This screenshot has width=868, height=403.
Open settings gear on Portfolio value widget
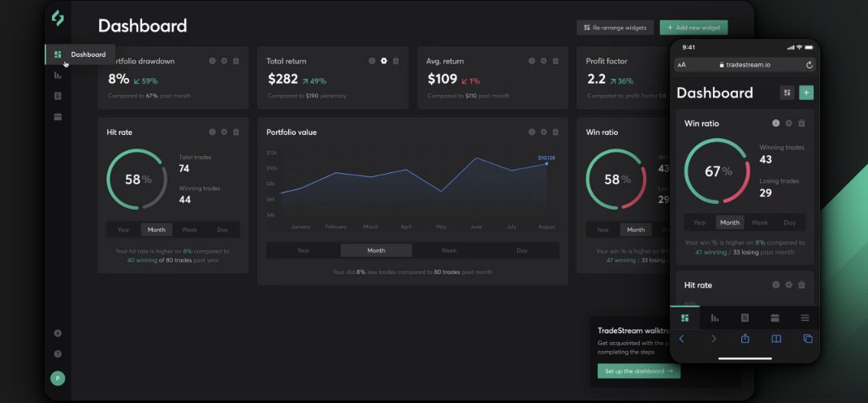pyautogui.click(x=543, y=132)
